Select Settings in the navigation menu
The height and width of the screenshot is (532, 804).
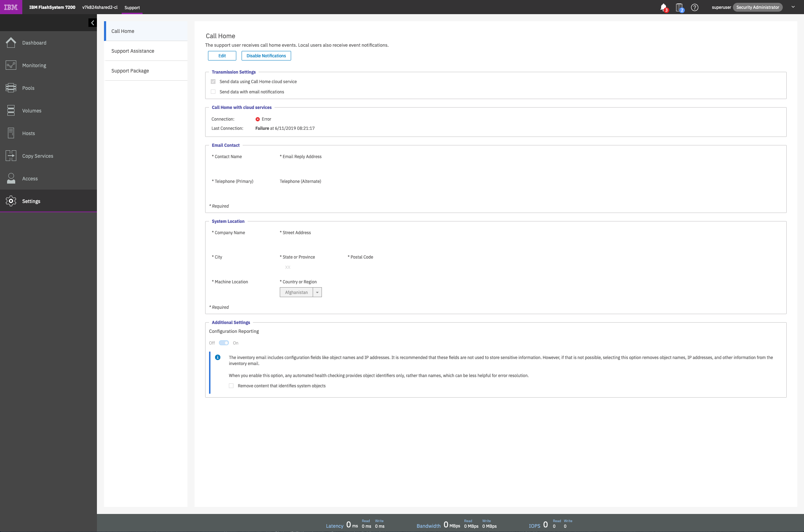click(48, 201)
